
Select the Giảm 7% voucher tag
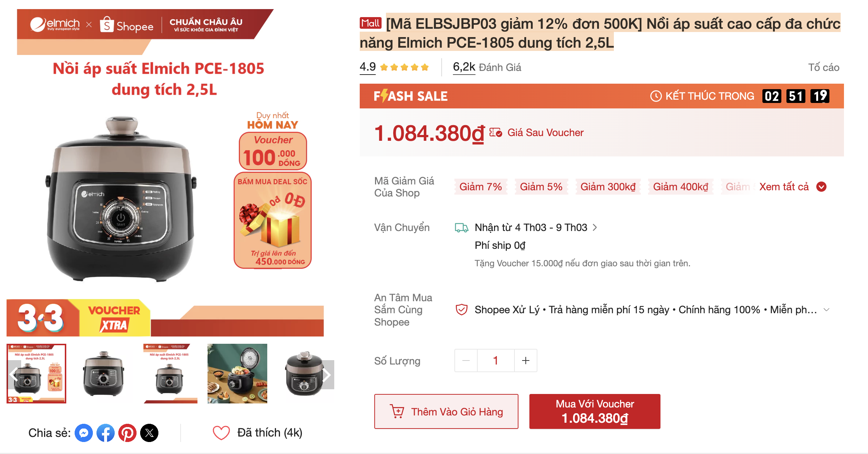[x=481, y=187]
